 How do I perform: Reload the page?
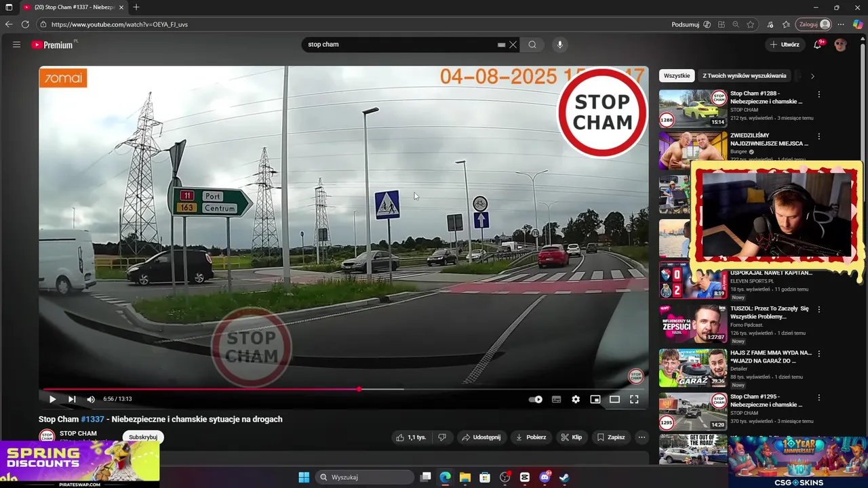tap(25, 24)
